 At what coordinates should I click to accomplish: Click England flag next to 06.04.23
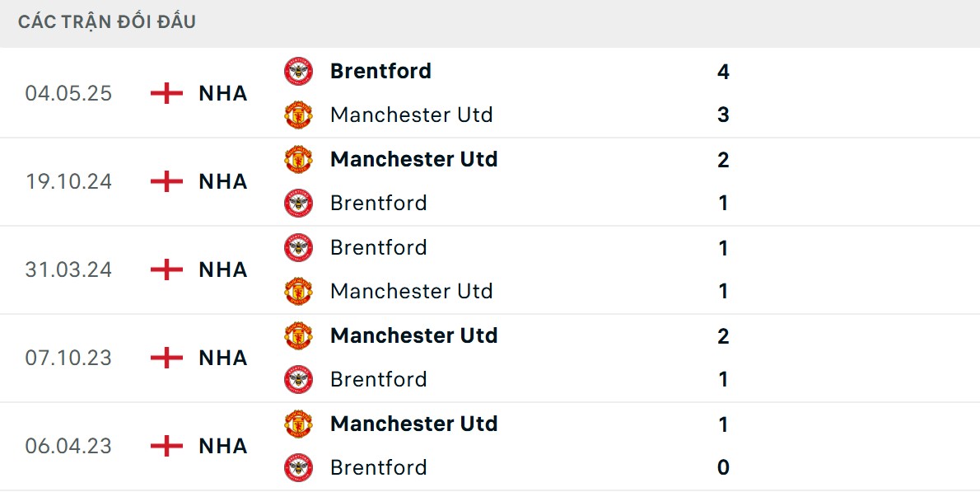tap(166, 446)
